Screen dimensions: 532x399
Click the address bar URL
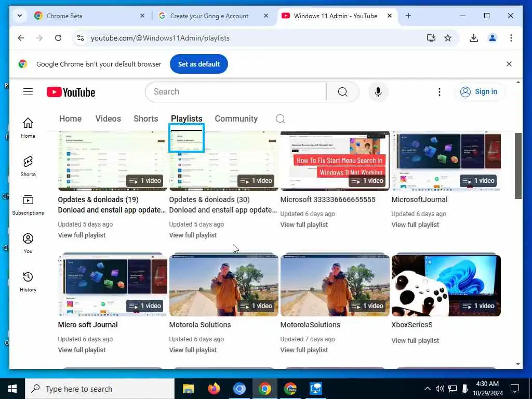160,38
